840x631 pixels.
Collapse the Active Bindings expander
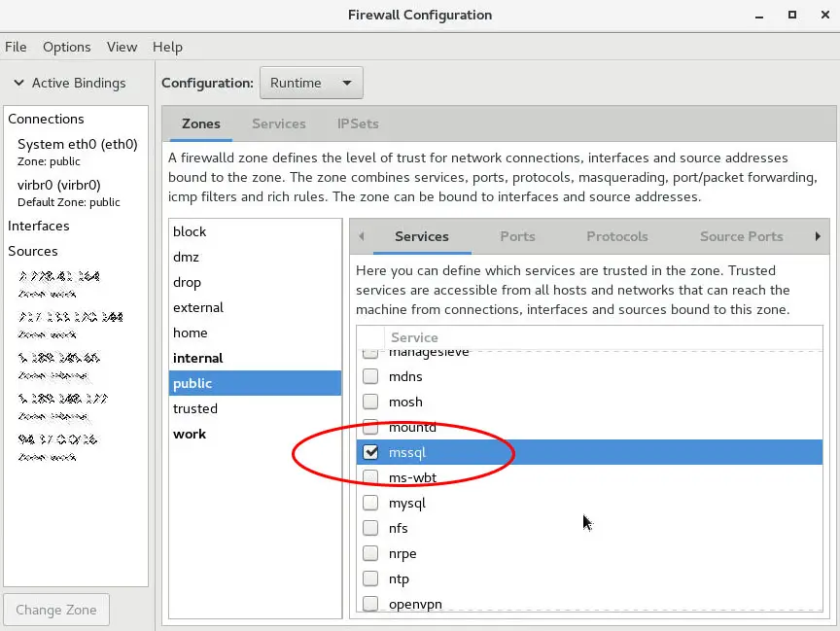(x=18, y=84)
